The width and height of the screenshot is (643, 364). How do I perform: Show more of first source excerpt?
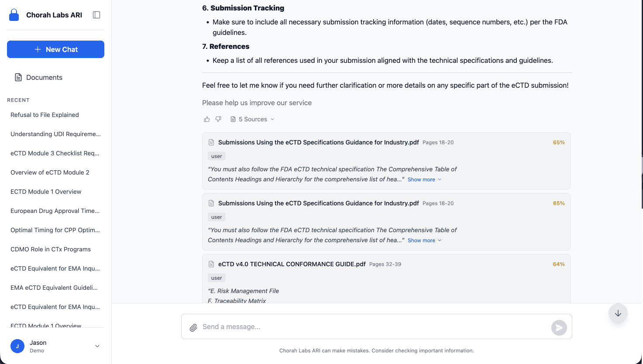[x=424, y=179]
